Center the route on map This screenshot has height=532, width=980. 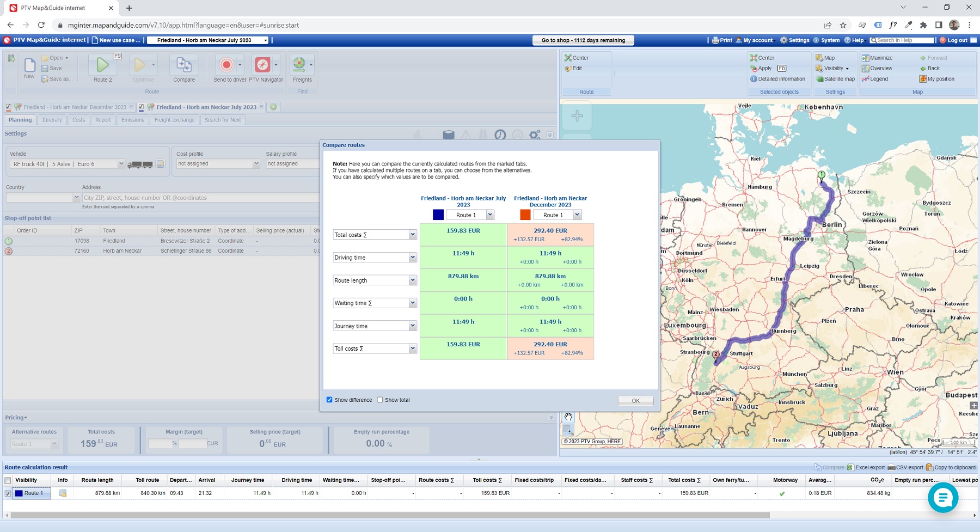577,58
